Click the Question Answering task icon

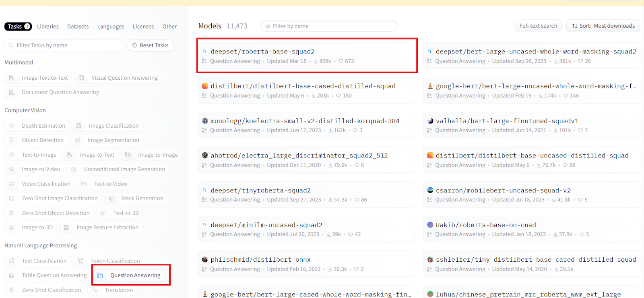tap(100, 275)
